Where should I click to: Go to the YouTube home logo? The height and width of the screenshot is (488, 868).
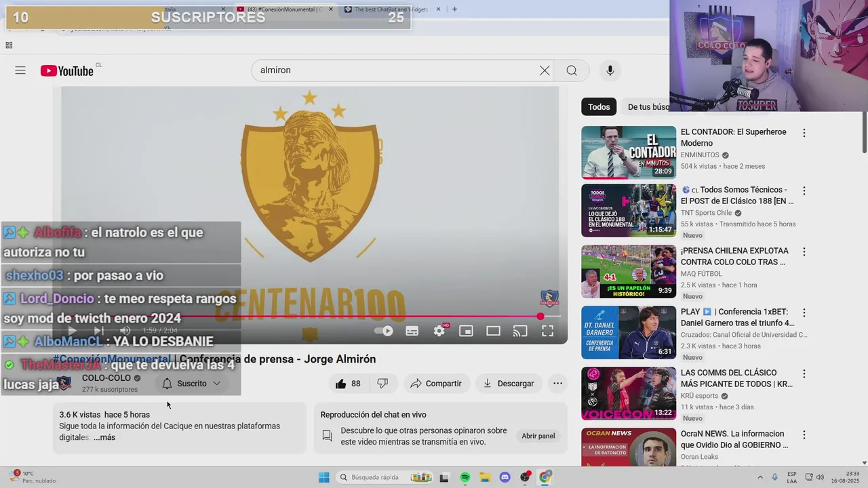click(67, 70)
